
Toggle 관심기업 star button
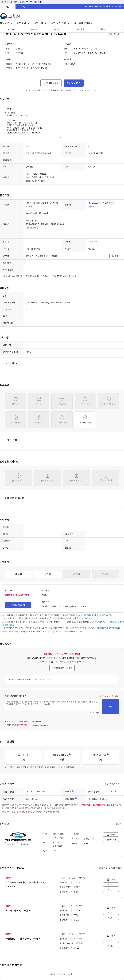coord(12,844)
